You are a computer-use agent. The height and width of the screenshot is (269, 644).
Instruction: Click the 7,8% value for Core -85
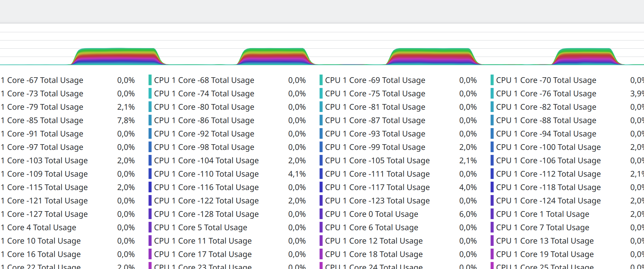(126, 121)
